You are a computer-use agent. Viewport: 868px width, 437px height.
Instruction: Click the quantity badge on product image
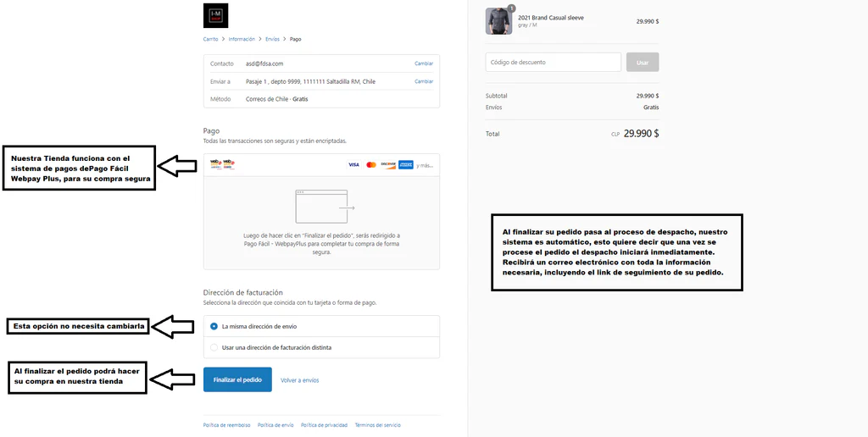pyautogui.click(x=511, y=8)
